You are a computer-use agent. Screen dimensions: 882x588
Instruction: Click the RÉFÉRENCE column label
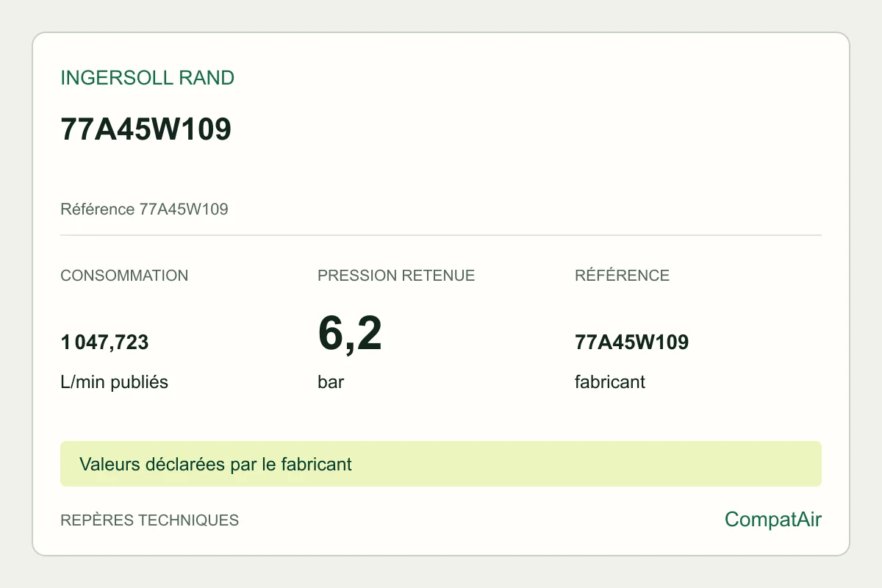pos(622,276)
